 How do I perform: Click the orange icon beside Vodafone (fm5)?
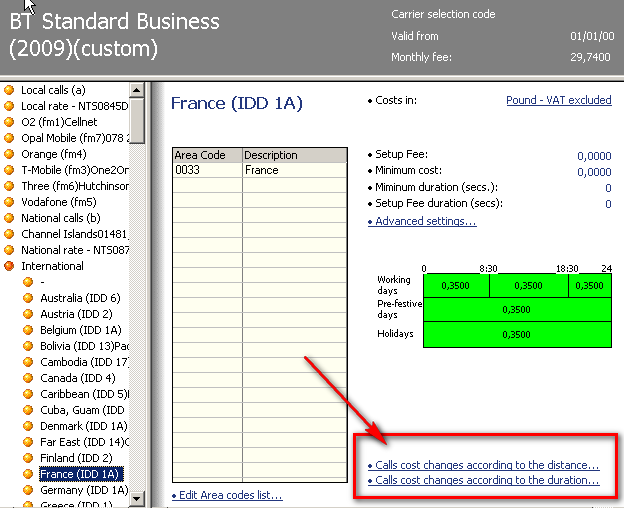[x=10, y=202]
